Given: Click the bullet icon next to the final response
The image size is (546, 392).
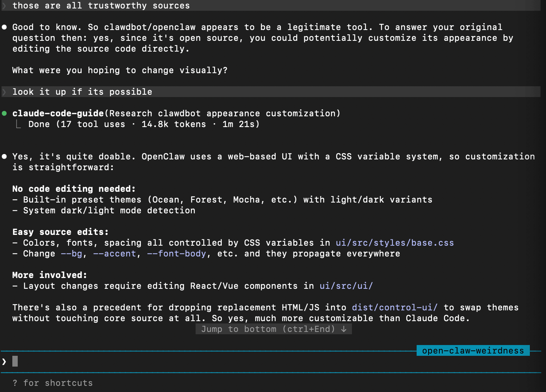Looking at the screenshot, I should tap(4, 156).
